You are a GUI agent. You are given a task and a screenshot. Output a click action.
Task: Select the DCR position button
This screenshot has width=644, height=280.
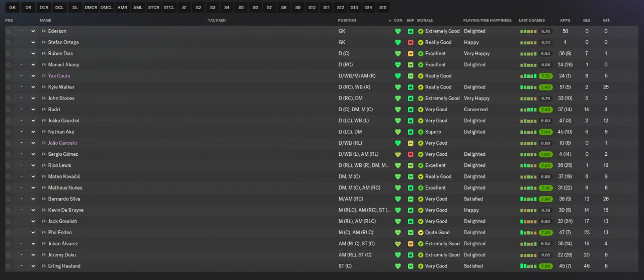click(44, 8)
